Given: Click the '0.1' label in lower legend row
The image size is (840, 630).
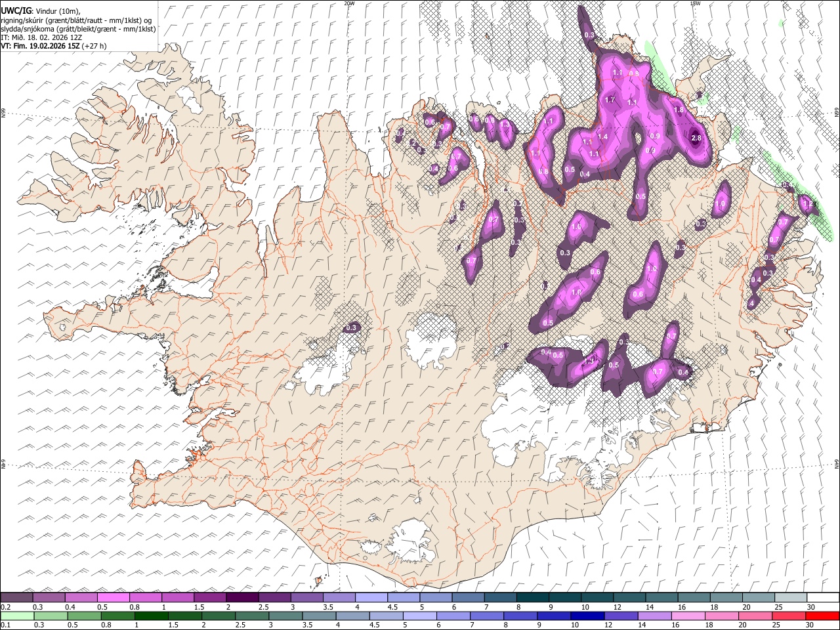Looking at the screenshot, I should click(5, 625).
